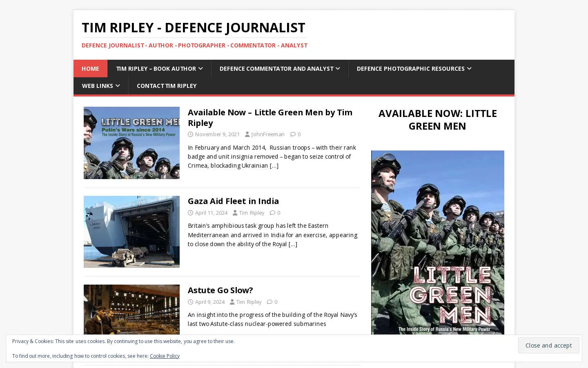The image size is (588, 368).
Task: Click author icon on Gaza Aid Fleet post
Action: [235, 213]
